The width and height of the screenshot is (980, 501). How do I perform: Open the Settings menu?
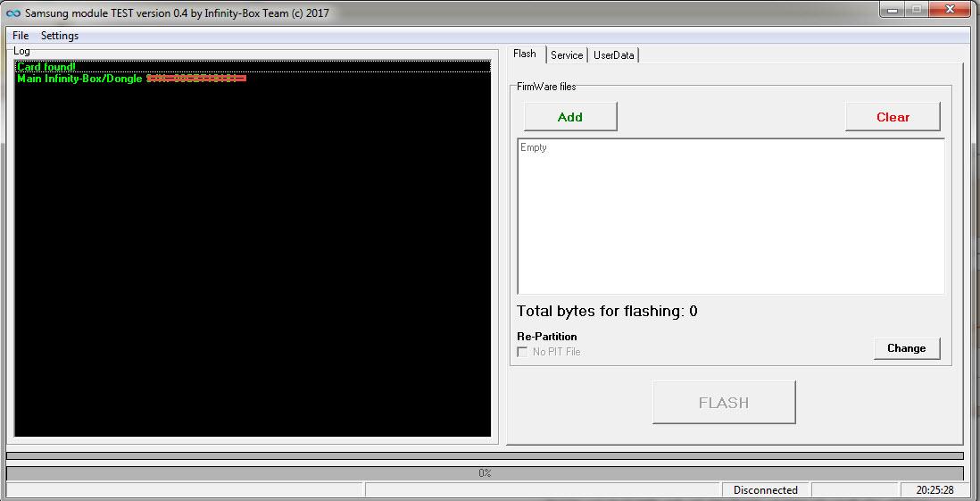coord(60,36)
